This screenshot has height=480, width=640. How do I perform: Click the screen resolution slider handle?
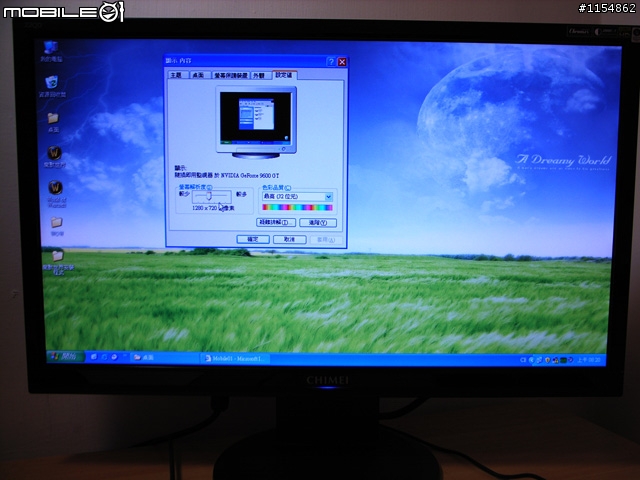pos(209,196)
